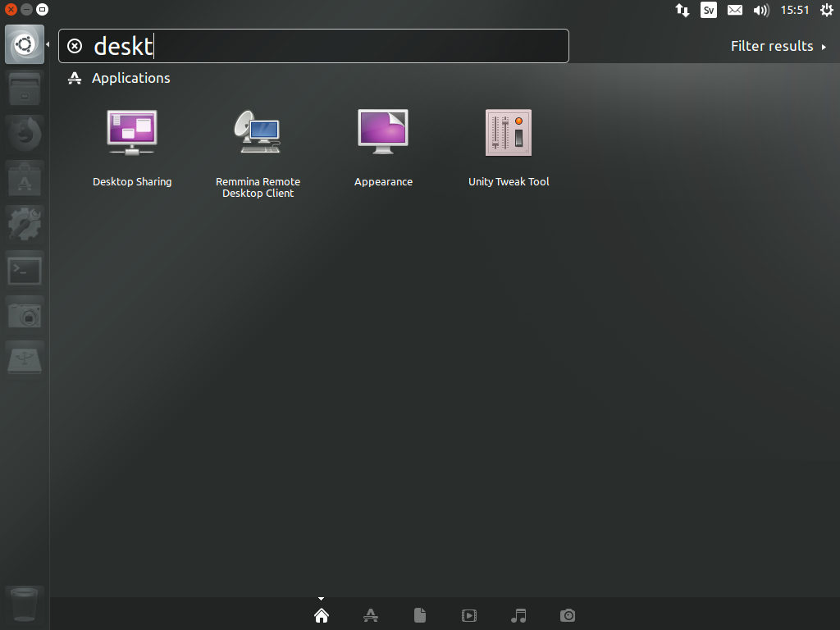Open the Trash in launcher
840x630 pixels.
coord(25,605)
